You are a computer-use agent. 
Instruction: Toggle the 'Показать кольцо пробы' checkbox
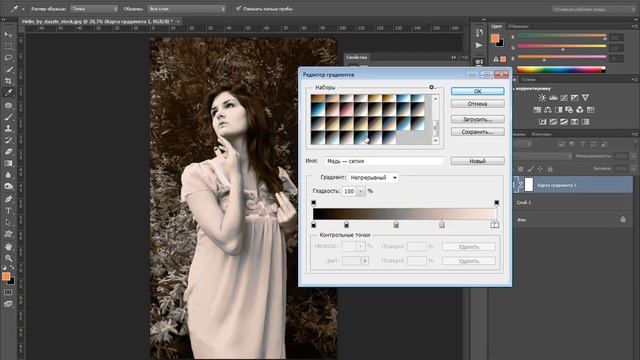click(238, 9)
